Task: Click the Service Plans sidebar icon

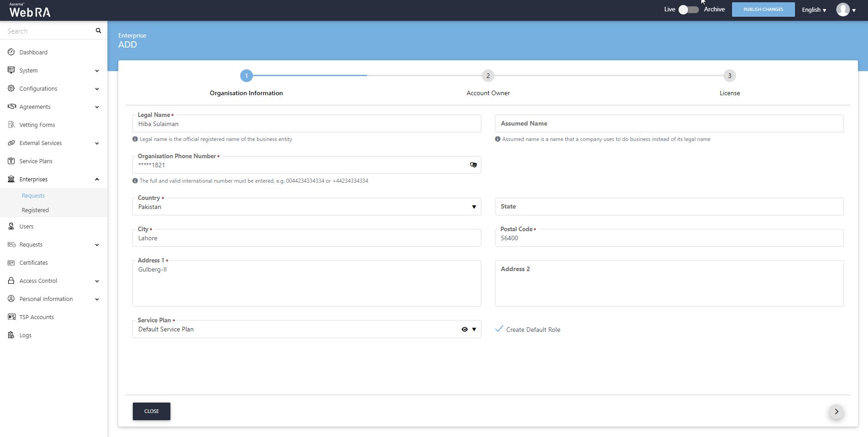Action: click(11, 161)
